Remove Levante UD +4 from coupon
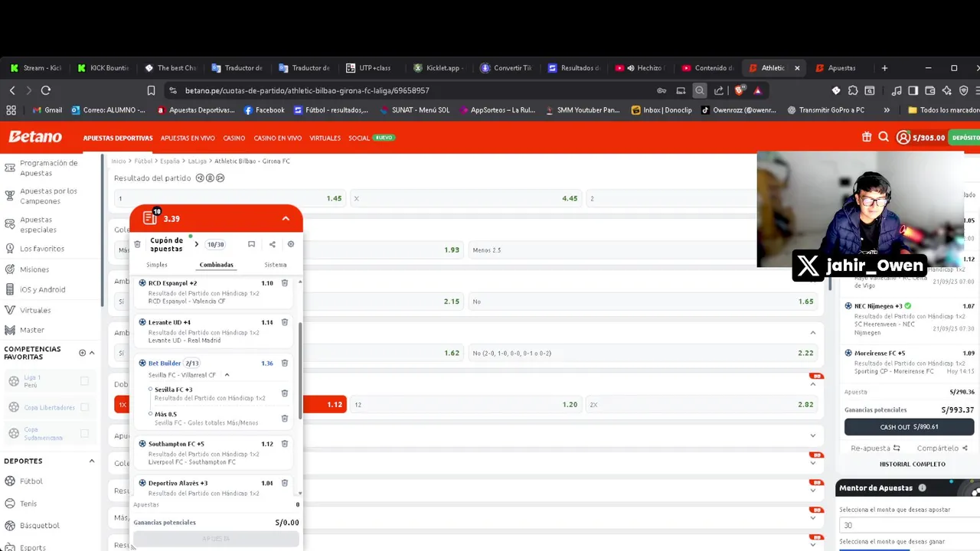Image resolution: width=980 pixels, height=551 pixels. [285, 322]
